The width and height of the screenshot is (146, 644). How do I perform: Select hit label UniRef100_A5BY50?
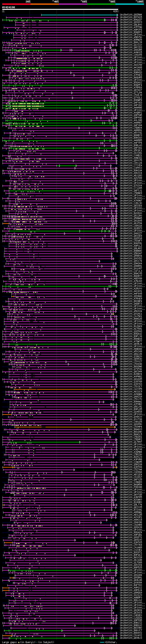pos(131,37)
